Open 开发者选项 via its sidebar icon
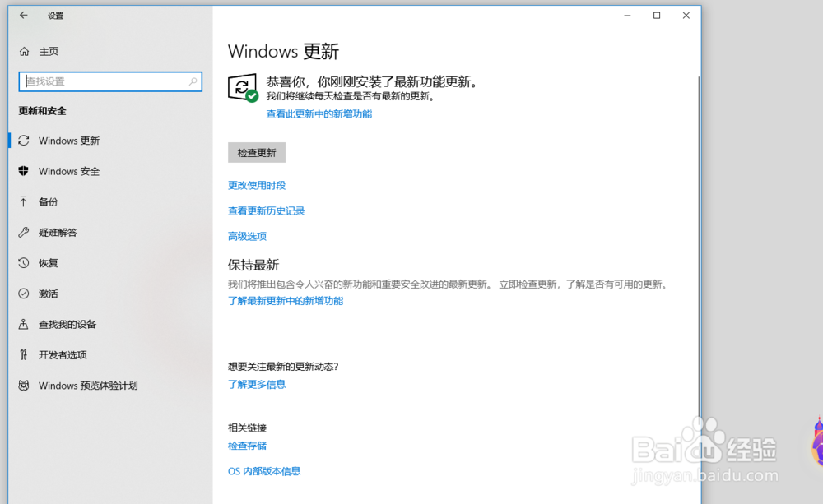Image resolution: width=823 pixels, height=504 pixels. pos(23,354)
